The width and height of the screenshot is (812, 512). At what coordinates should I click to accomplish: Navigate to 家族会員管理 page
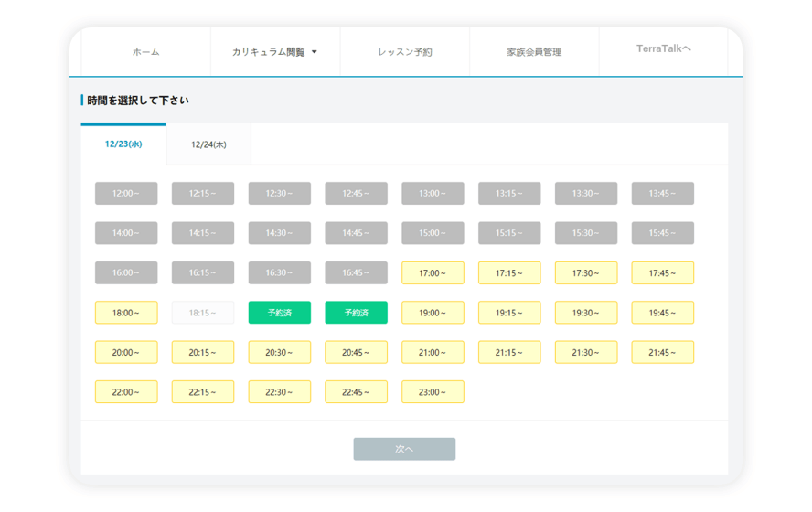(534, 52)
